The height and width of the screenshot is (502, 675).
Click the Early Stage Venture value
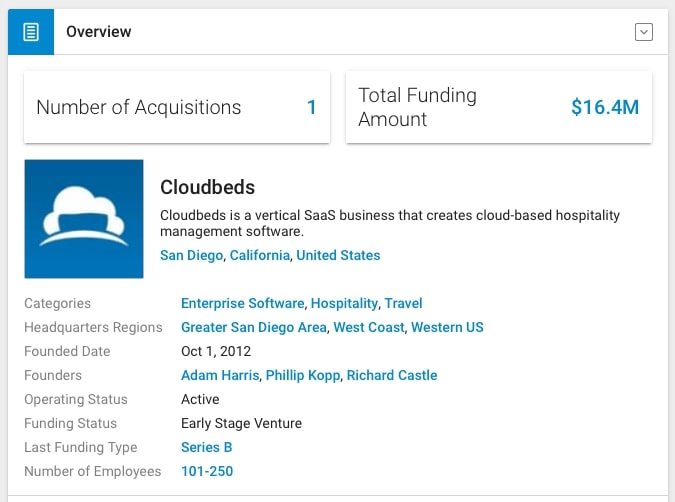pos(242,423)
